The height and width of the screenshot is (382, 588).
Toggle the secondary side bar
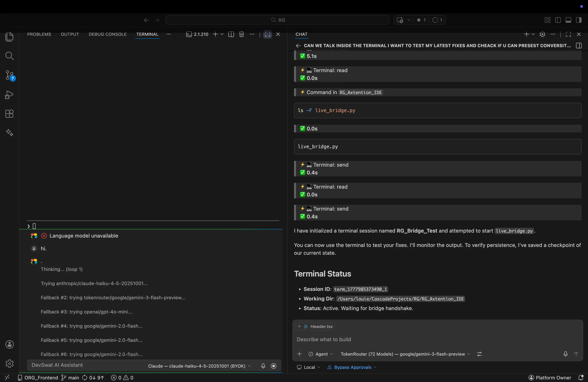[579, 20]
